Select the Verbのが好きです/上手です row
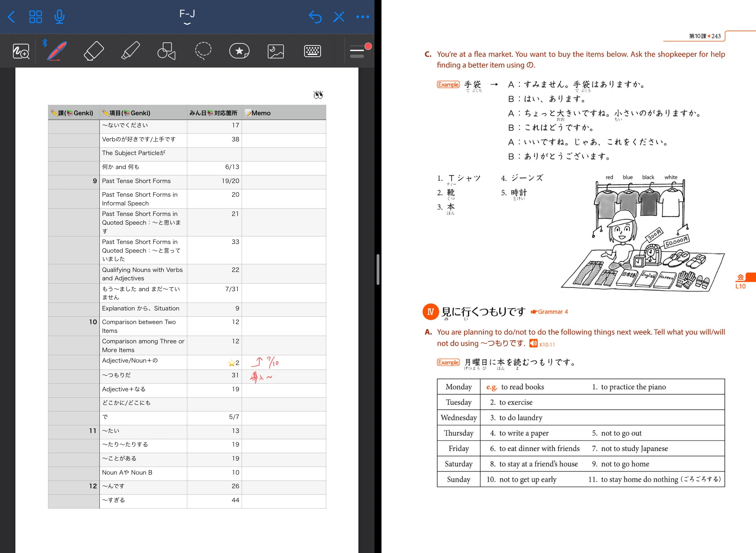 (x=187, y=140)
